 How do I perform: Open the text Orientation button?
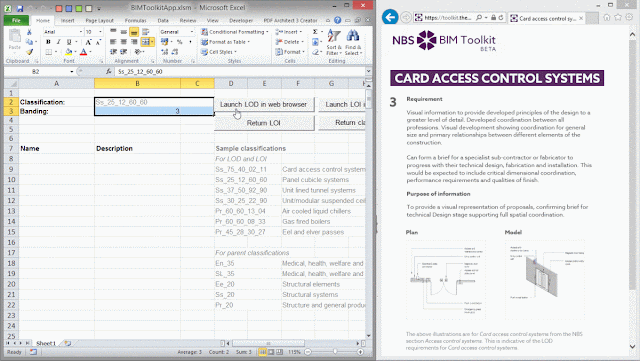point(138,52)
